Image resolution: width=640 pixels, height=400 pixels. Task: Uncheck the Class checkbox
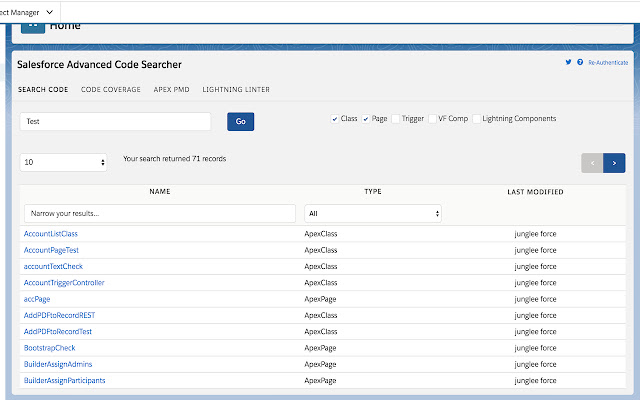[335, 119]
